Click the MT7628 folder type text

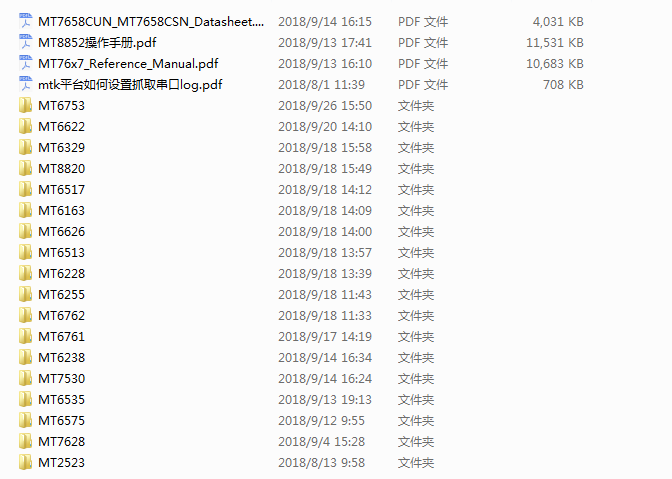click(x=416, y=441)
